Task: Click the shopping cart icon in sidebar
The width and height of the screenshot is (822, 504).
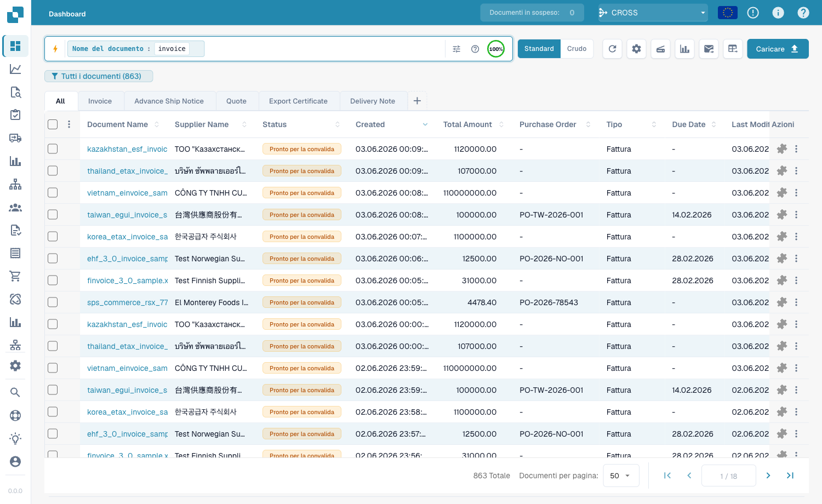Action: click(15, 276)
